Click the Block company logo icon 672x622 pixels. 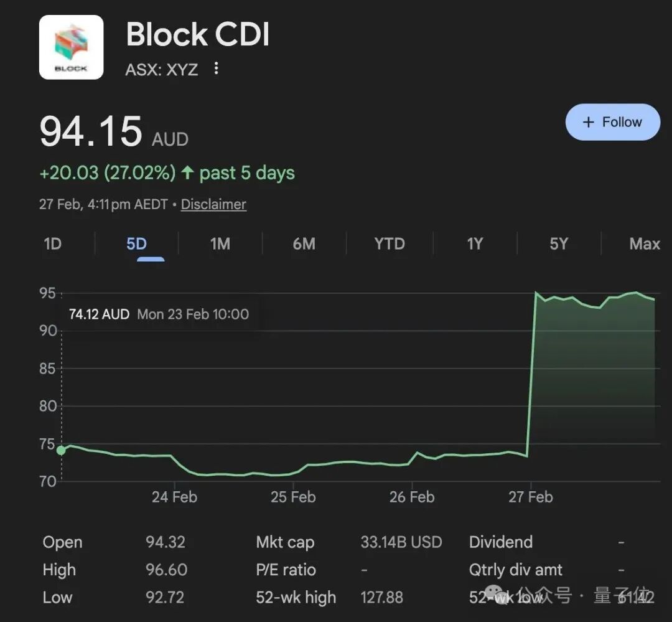pyautogui.click(x=70, y=48)
